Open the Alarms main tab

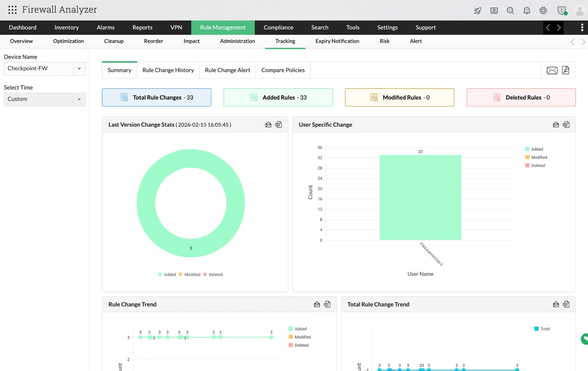(106, 27)
